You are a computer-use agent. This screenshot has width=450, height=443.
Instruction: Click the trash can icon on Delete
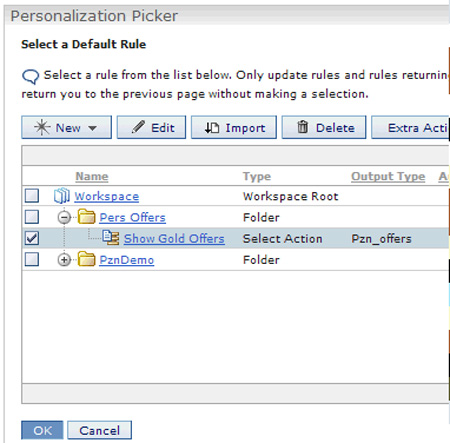pos(303,127)
